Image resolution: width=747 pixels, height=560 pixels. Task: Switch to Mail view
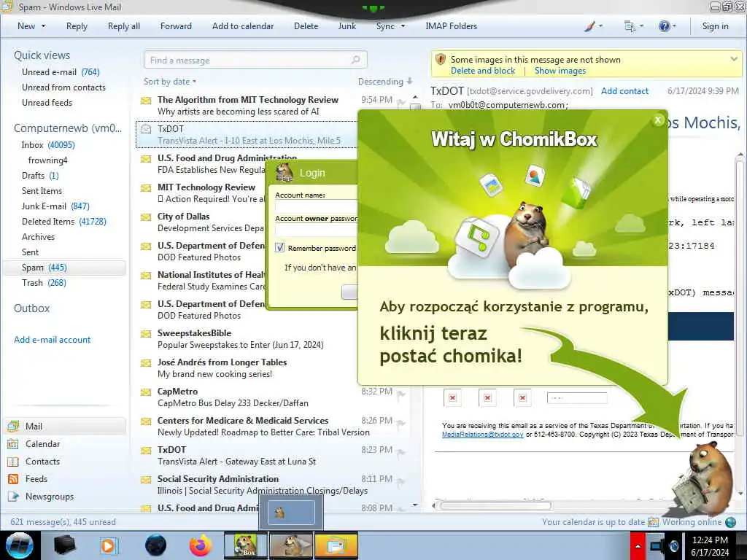(65, 426)
